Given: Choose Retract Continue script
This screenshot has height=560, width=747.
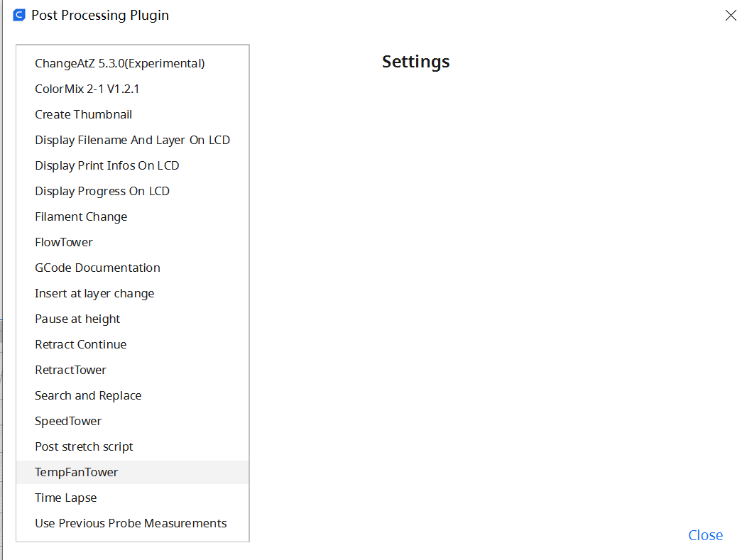Looking at the screenshot, I should [x=133, y=345].
